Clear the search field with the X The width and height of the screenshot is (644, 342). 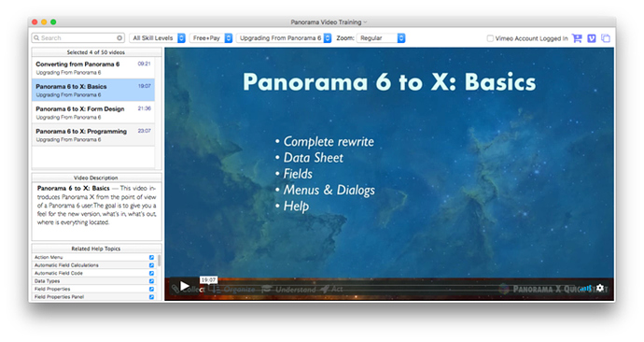[x=119, y=37]
